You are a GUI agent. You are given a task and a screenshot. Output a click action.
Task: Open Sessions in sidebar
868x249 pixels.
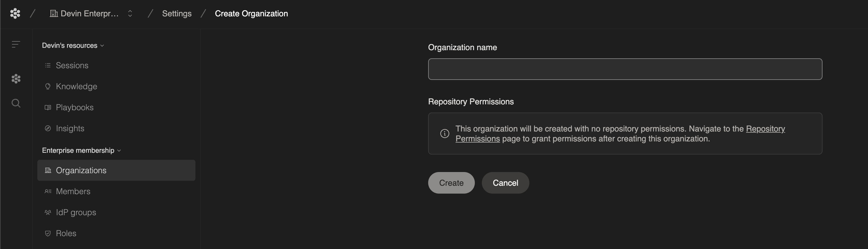[x=116, y=65]
